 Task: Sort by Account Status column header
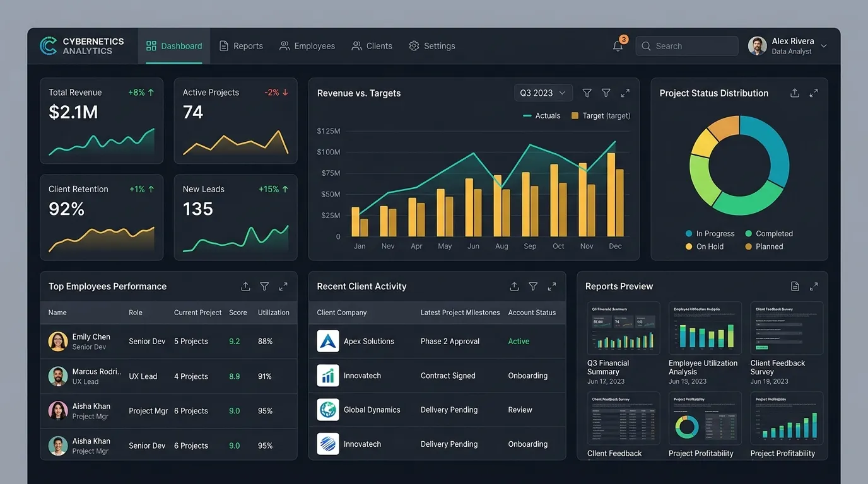532,313
